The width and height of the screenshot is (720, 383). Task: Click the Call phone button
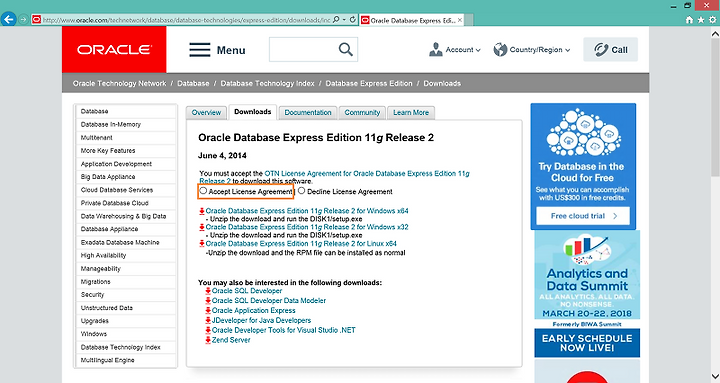[x=610, y=50]
